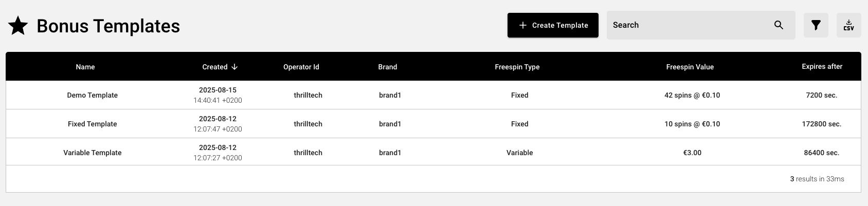Click the magnifier search icon
The height and width of the screenshot is (206, 868).
779,25
